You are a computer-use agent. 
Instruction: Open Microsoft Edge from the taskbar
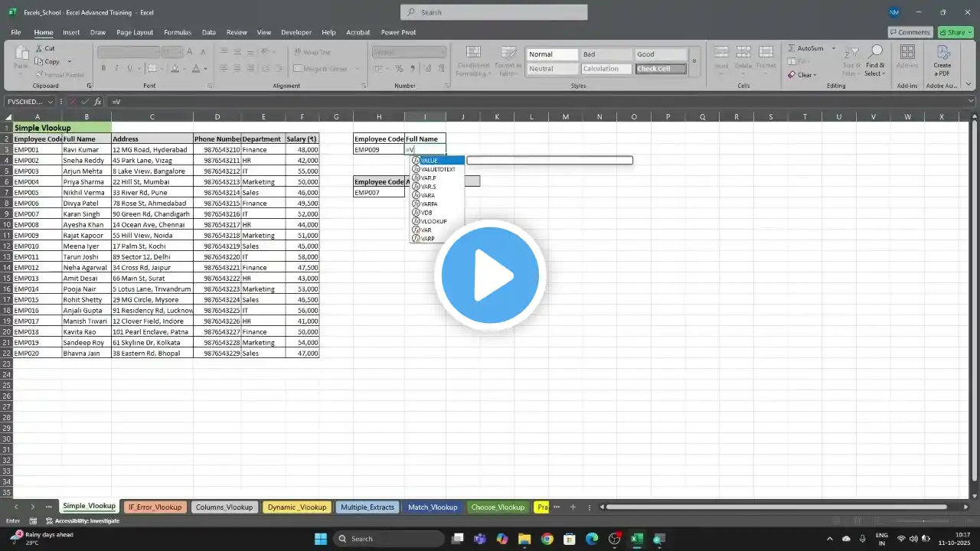point(592,539)
